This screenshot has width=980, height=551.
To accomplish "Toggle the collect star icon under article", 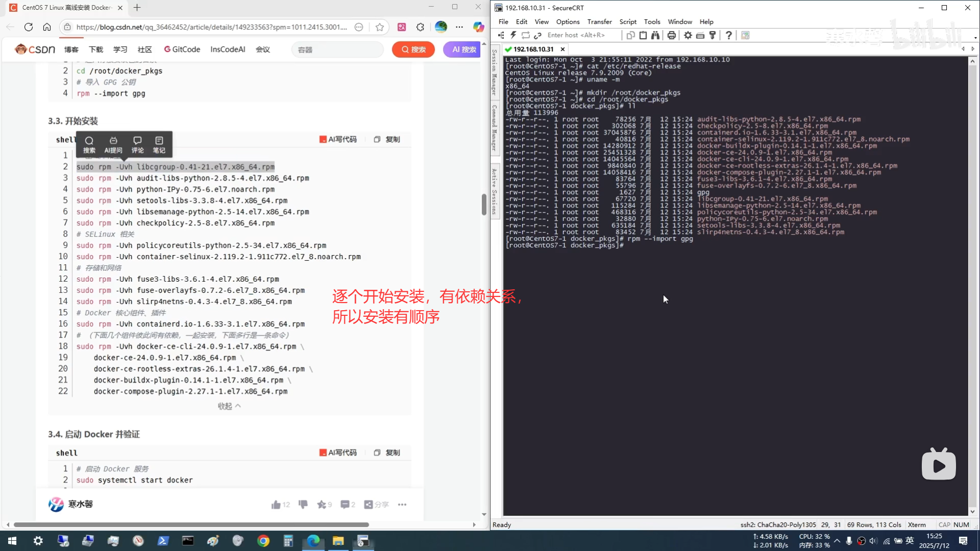I will (322, 505).
